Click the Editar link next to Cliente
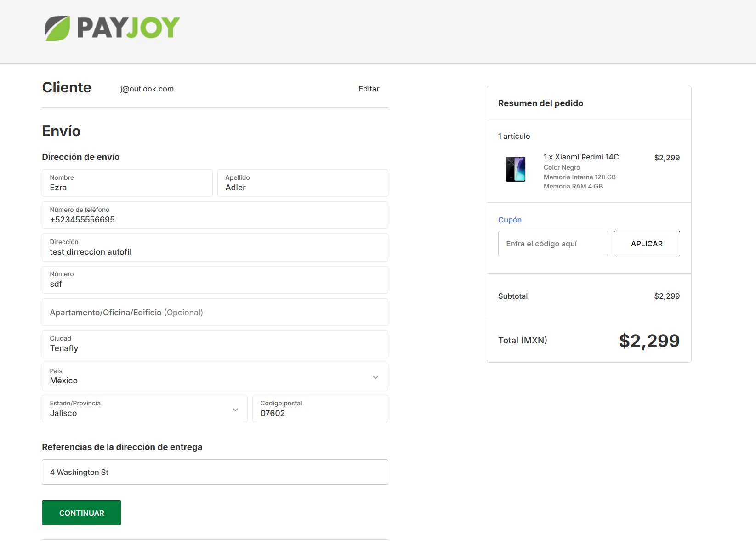The image size is (756, 541). pyautogui.click(x=369, y=89)
